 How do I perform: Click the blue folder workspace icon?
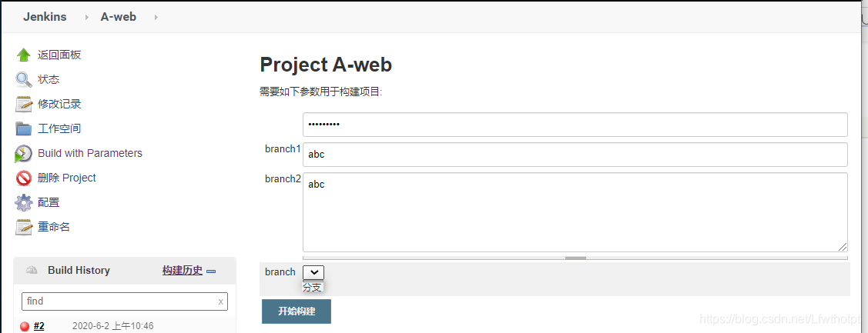tap(24, 129)
